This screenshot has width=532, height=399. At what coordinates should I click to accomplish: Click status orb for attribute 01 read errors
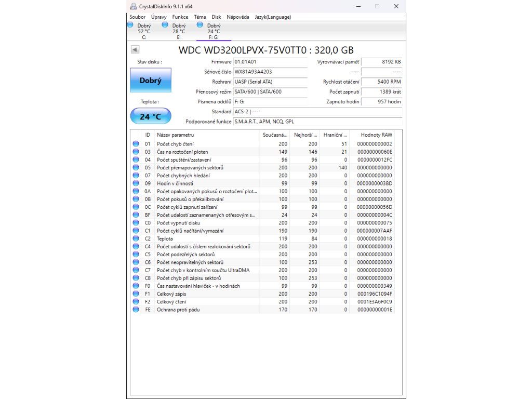pos(136,144)
